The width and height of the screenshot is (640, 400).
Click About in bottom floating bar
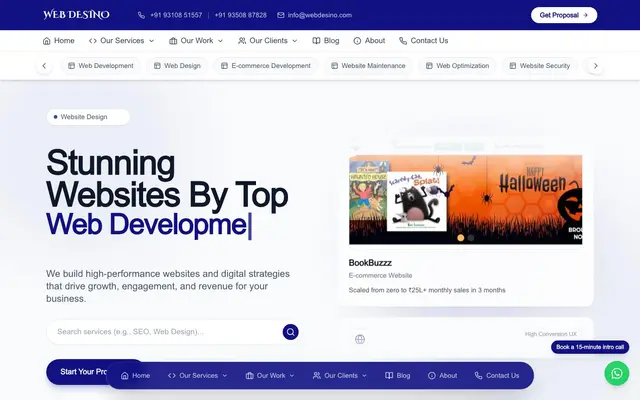442,376
